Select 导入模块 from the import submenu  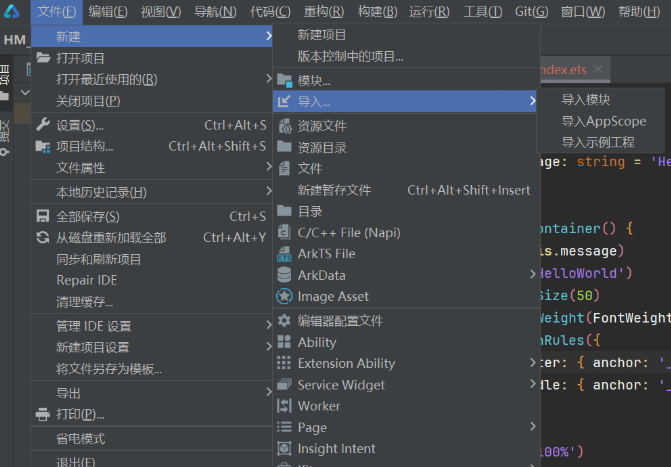[600, 100]
